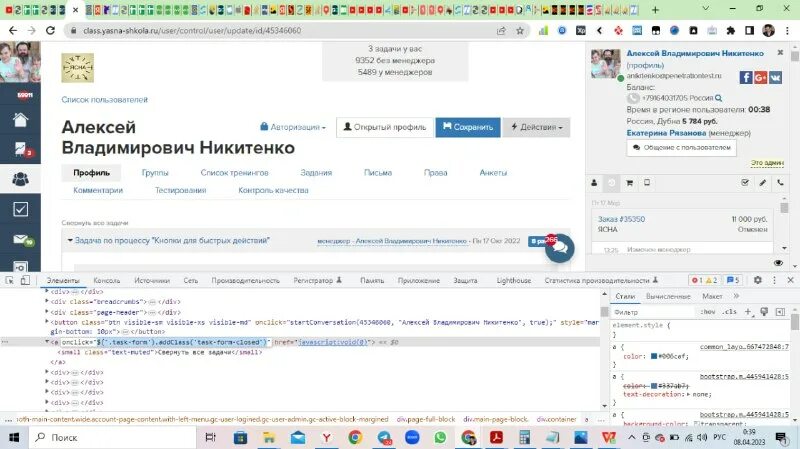Click the Google Plus icon in user card
The width and height of the screenshot is (800, 449).
tap(761, 78)
